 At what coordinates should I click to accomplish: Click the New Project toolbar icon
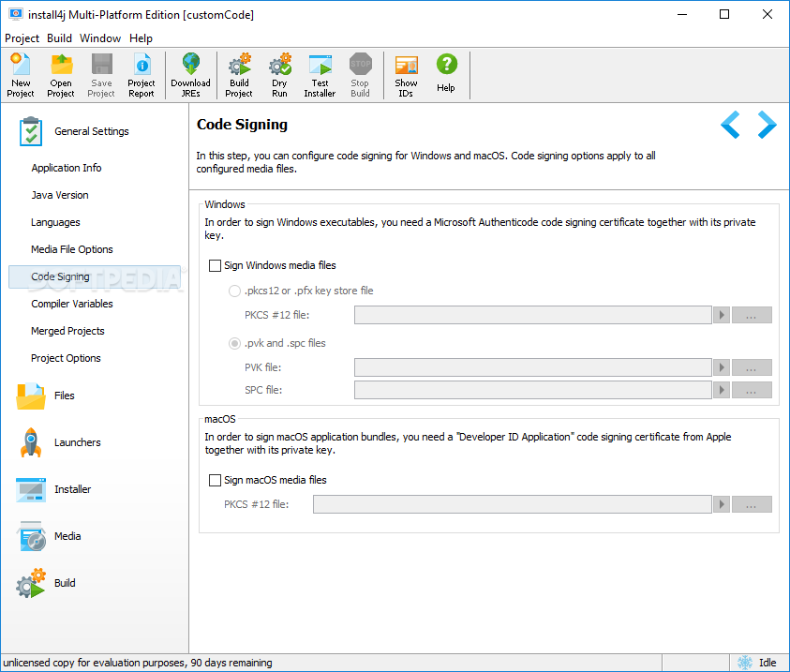click(21, 75)
